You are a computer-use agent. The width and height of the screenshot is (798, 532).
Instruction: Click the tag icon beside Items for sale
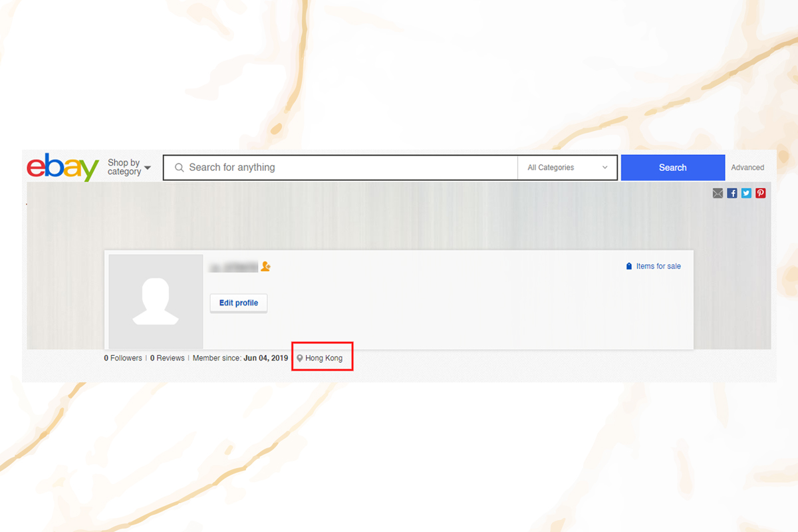[x=629, y=266]
